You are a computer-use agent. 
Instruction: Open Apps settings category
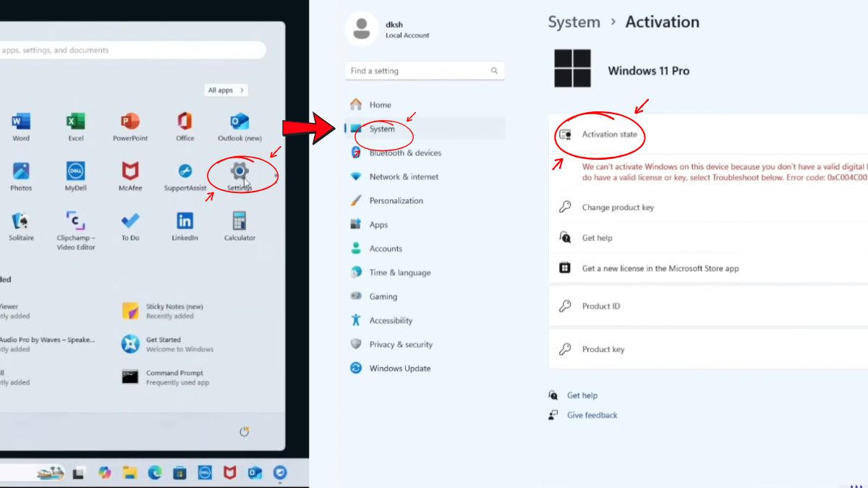425,225
